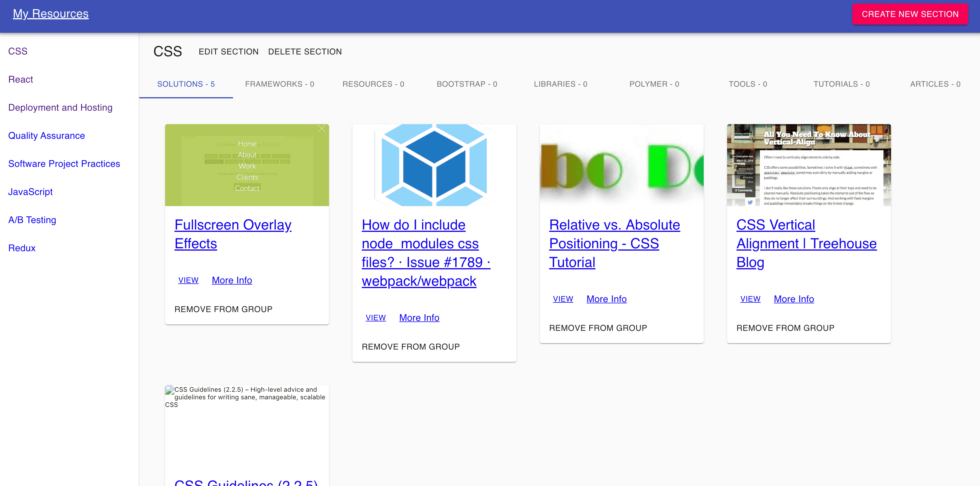Screen dimensions: 980x486
Task: Open the A/B Testing sidebar link
Action: (x=32, y=220)
